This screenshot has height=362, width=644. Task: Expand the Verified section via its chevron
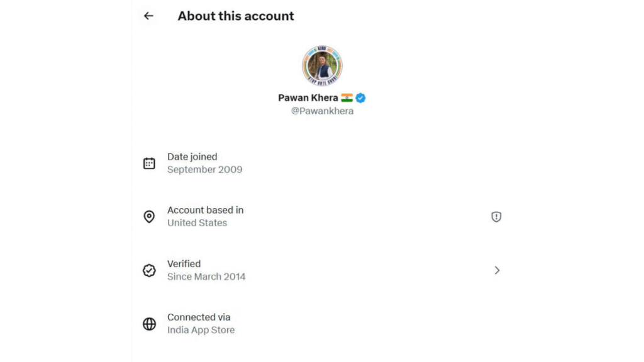pyautogui.click(x=497, y=270)
